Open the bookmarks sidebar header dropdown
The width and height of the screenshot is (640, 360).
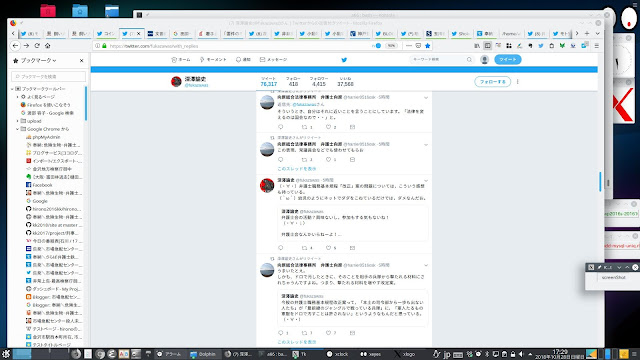click(x=38, y=60)
